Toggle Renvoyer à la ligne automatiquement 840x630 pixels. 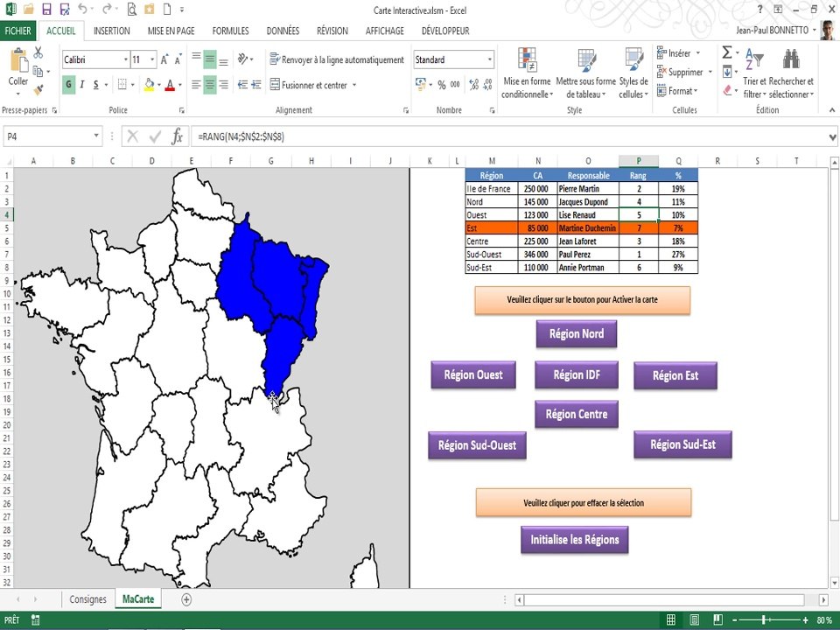click(337, 59)
